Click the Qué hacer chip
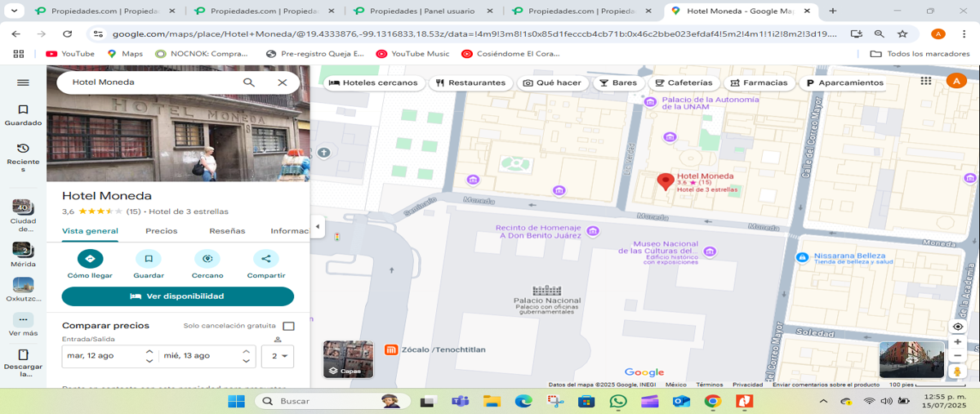Image resolution: width=980 pixels, height=414 pixels. 552,82
